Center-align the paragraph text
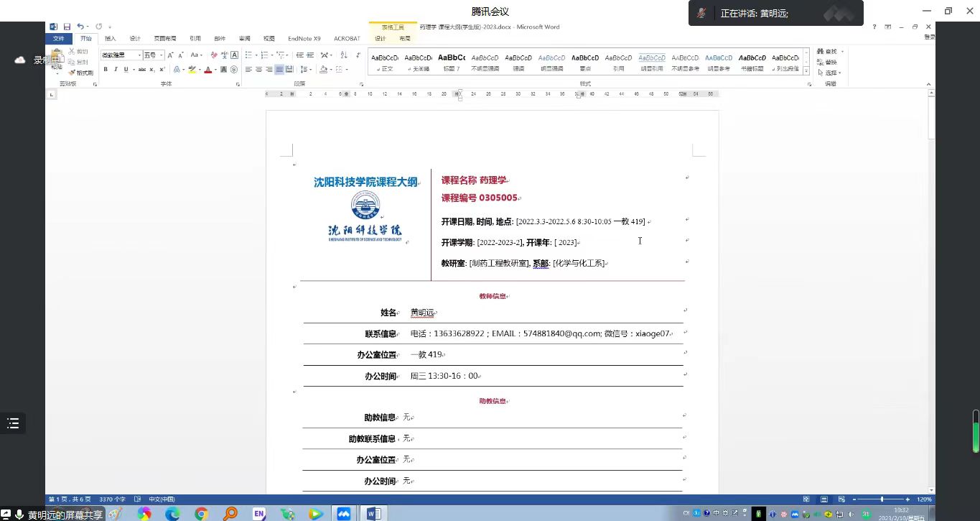Viewport: 980px width, 521px height. 258,70
